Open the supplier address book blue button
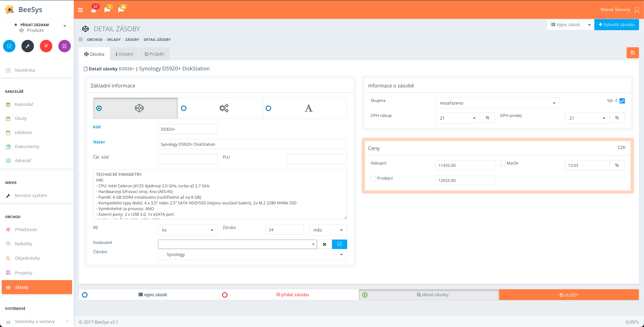 pyautogui.click(x=339, y=244)
